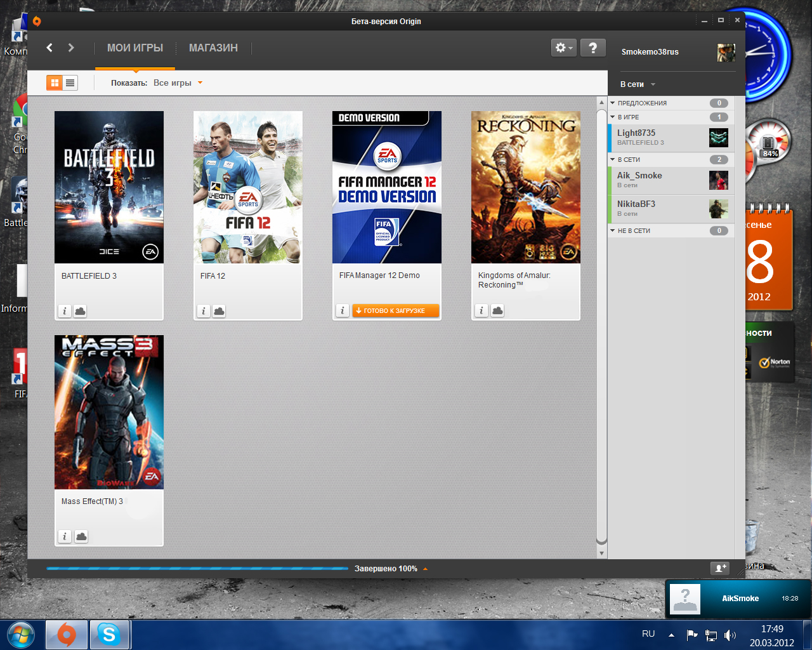Click the Action Center flag tray icon

(x=692, y=635)
